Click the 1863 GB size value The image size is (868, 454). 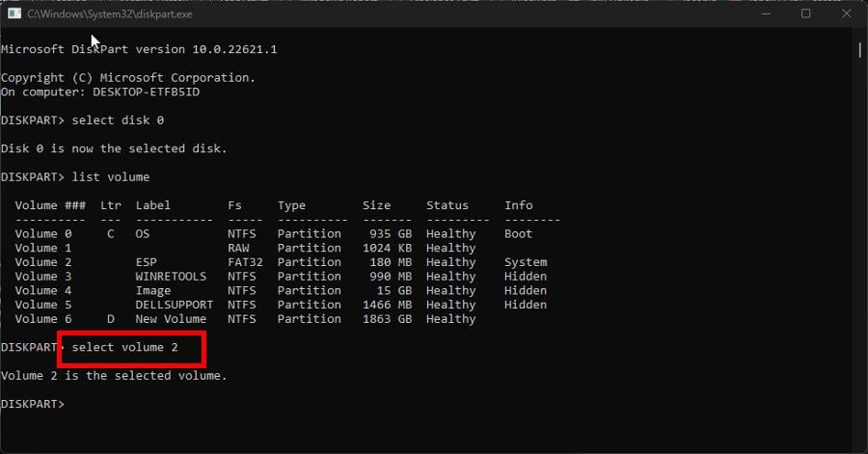point(387,319)
